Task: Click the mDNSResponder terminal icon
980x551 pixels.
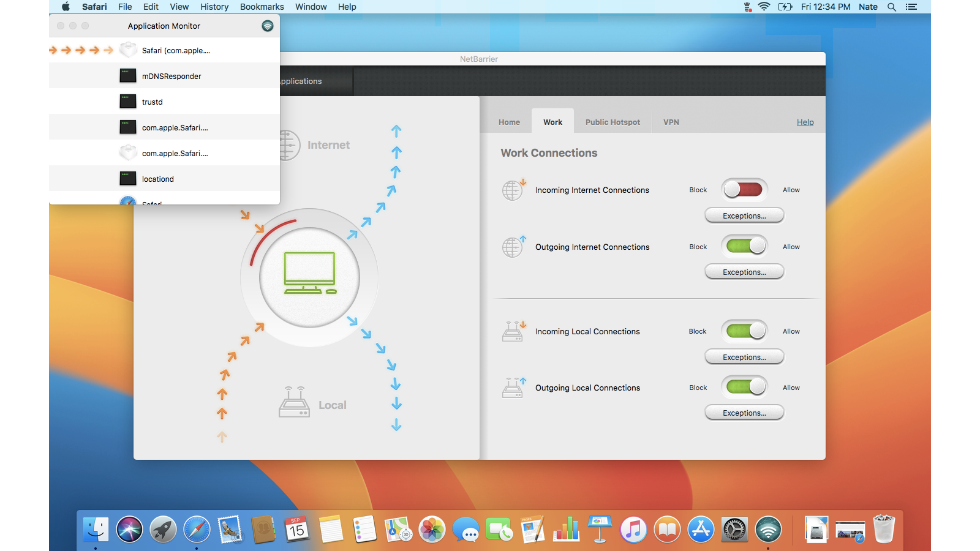Action: [128, 76]
